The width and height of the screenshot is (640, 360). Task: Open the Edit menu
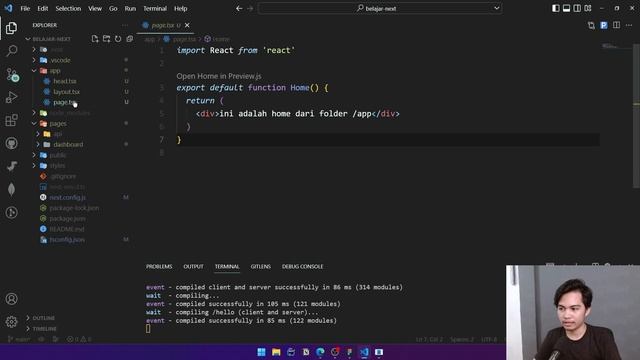42,8
